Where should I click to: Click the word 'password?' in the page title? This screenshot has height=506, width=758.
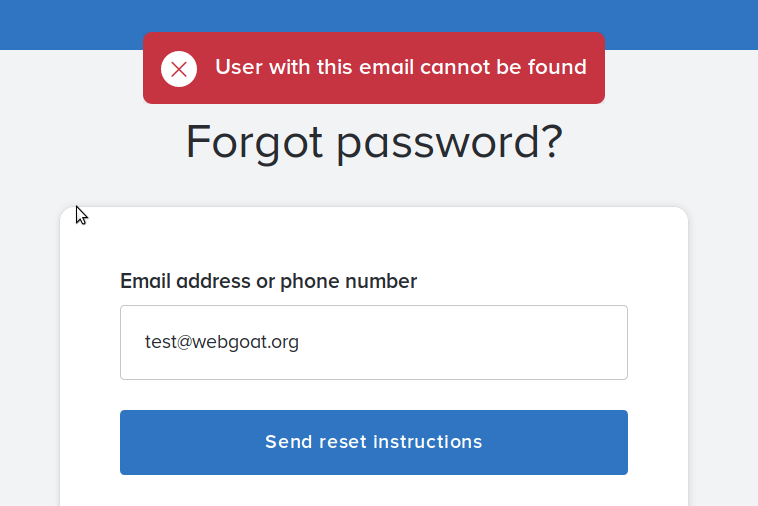pos(450,143)
